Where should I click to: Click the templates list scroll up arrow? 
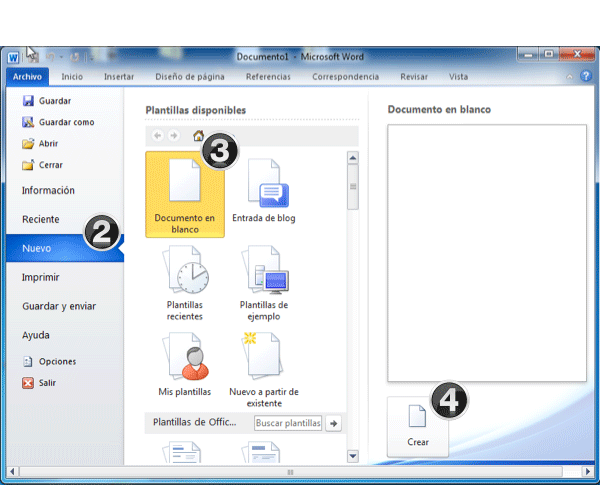353,158
